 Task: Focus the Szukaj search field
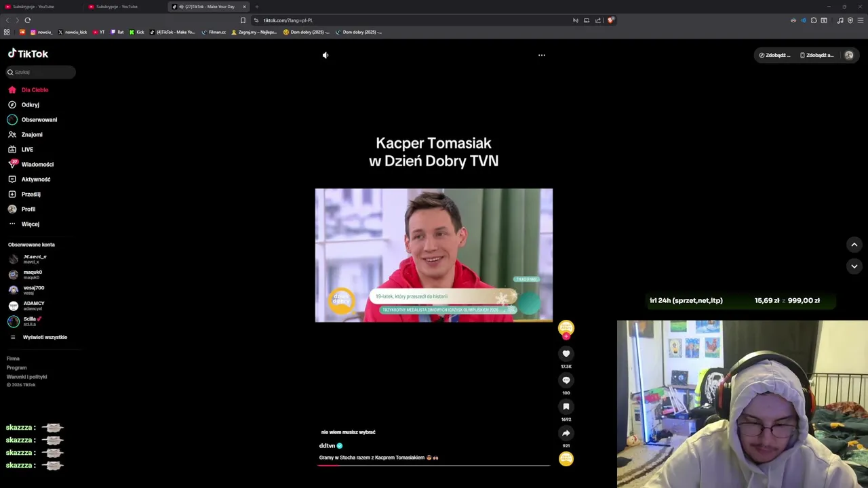point(41,72)
